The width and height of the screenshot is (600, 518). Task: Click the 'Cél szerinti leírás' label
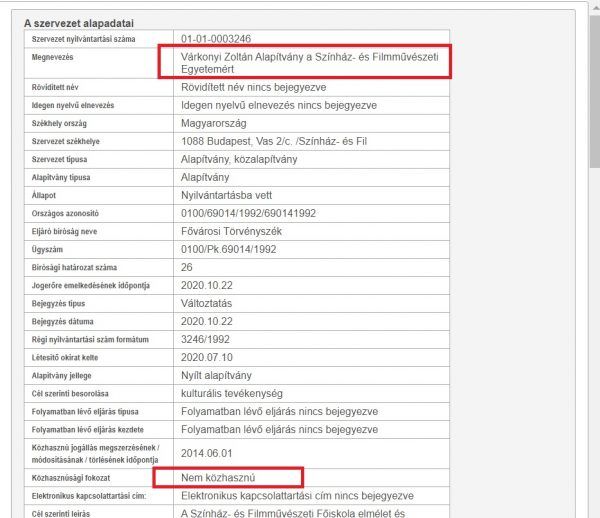(61, 513)
